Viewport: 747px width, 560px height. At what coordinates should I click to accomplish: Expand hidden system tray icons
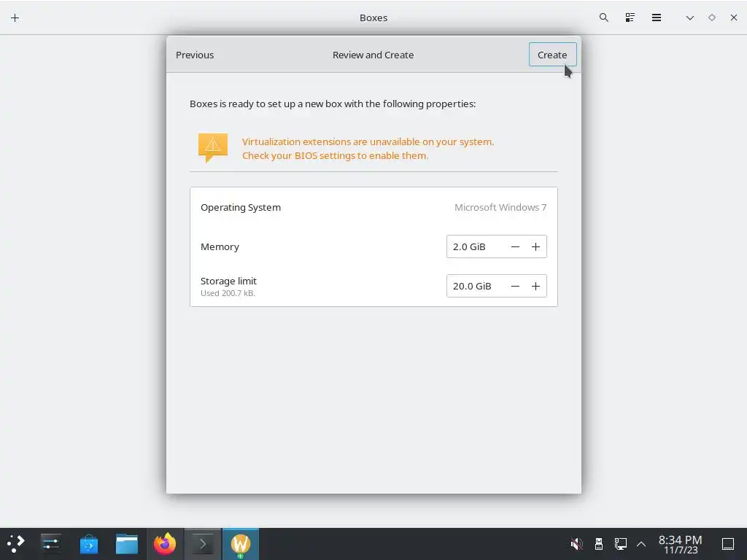pyautogui.click(x=641, y=543)
